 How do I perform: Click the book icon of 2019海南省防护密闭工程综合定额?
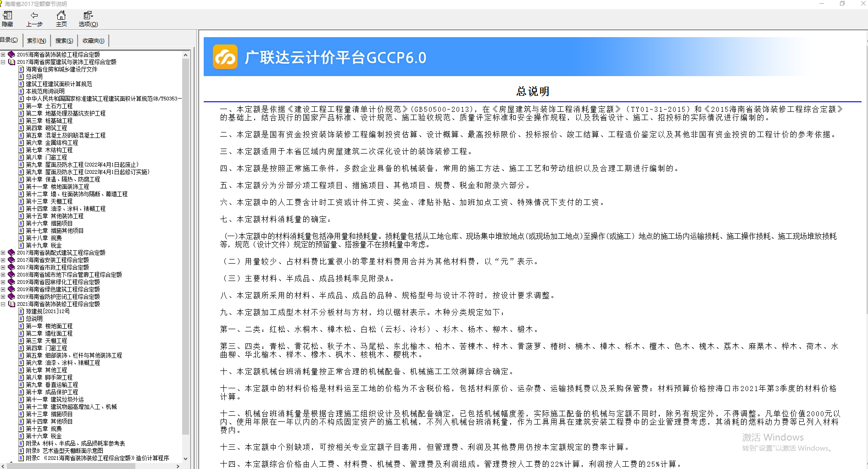tap(11, 297)
